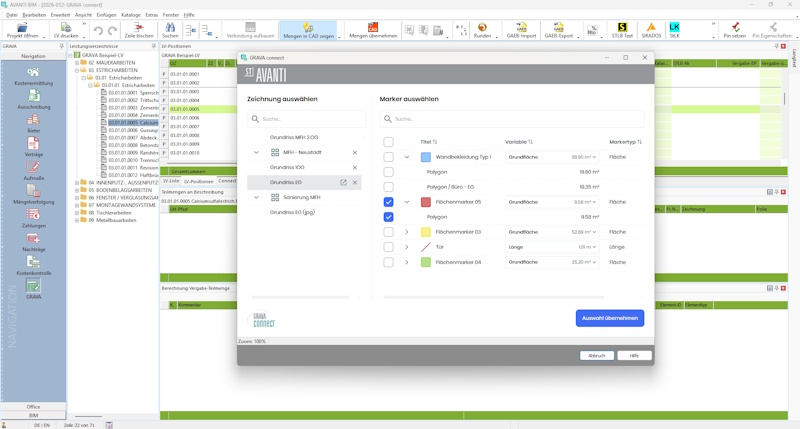800x429 pixels.
Task: Open the Mängelverfolgung navigation module
Action: click(x=33, y=194)
